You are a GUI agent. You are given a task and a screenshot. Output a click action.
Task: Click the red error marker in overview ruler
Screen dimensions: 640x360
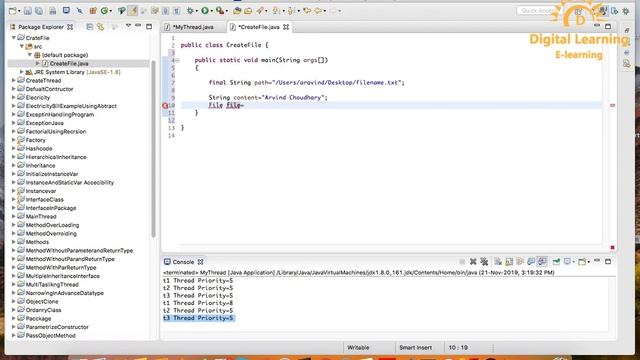(x=612, y=105)
